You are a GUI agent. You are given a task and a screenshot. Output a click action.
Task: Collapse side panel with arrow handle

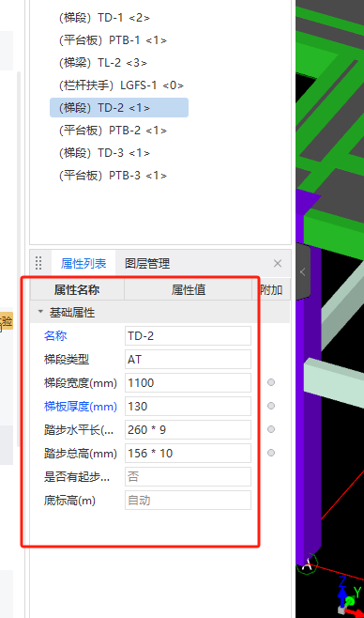click(303, 272)
